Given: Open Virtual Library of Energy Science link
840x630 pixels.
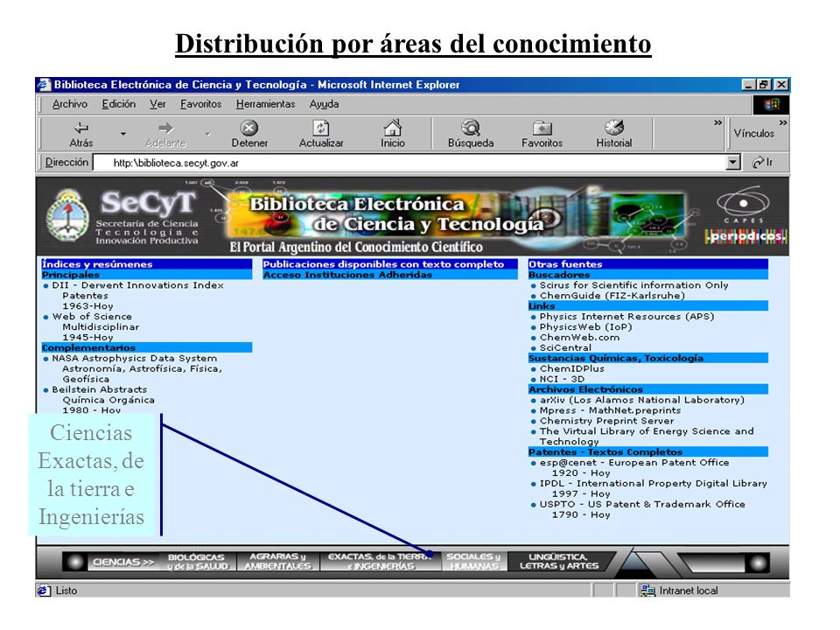Looking at the screenshot, I should [646, 436].
